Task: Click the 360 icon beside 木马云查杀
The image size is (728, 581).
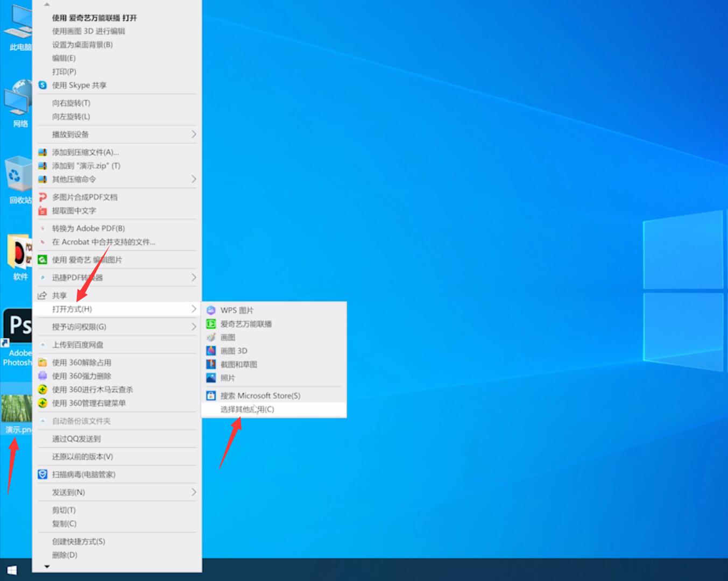Action: 43,389
